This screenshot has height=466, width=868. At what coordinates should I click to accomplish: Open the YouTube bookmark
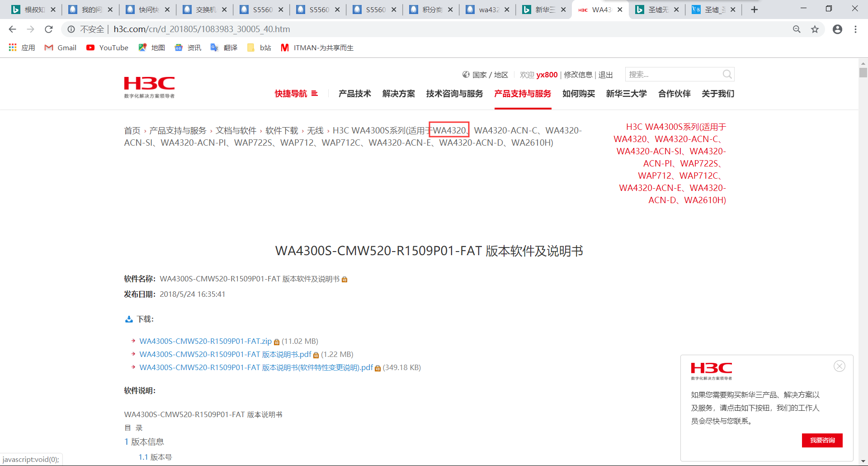(x=107, y=48)
